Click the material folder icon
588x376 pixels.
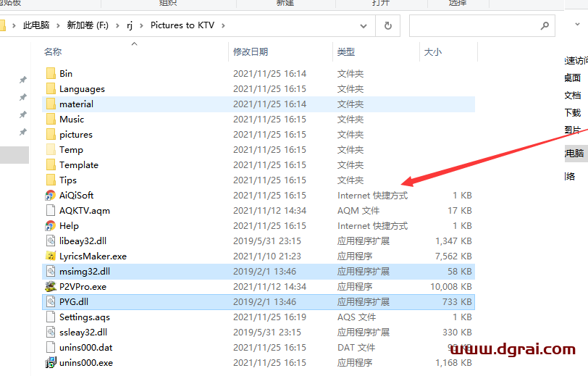pyautogui.click(x=51, y=104)
